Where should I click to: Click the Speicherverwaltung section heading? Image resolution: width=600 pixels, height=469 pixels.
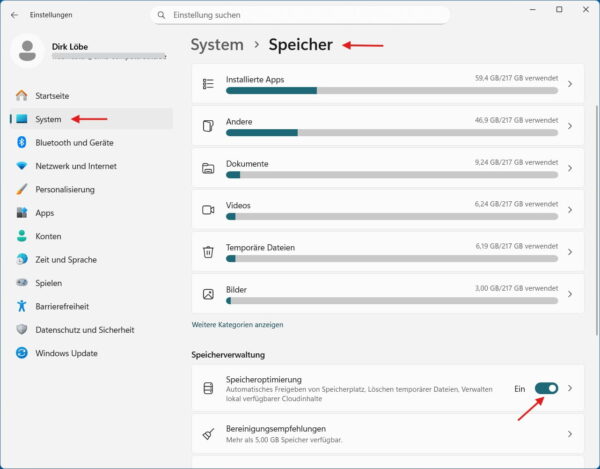228,355
